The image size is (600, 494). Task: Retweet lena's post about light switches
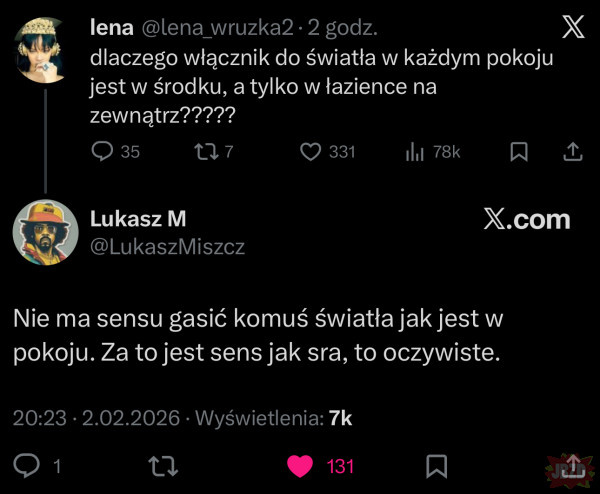(x=204, y=152)
